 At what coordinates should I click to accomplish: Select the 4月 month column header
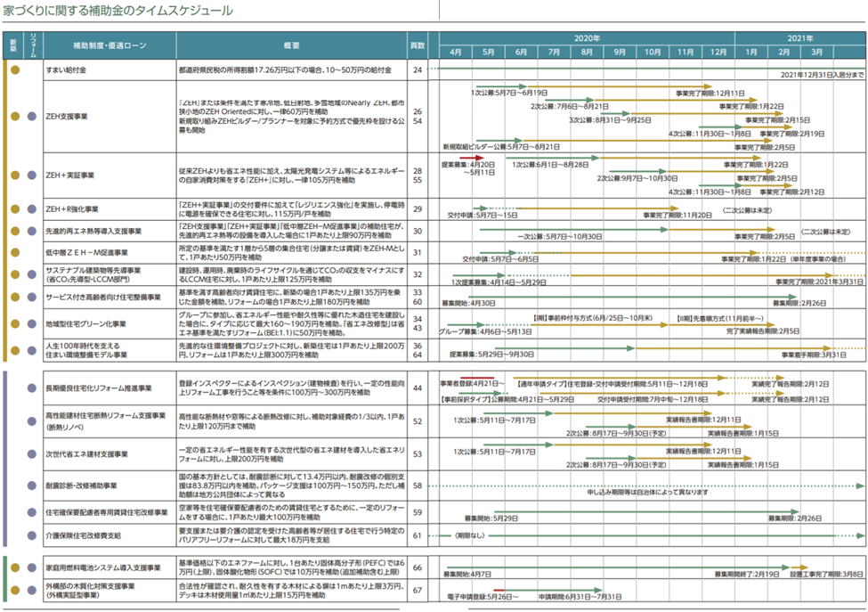[456, 52]
